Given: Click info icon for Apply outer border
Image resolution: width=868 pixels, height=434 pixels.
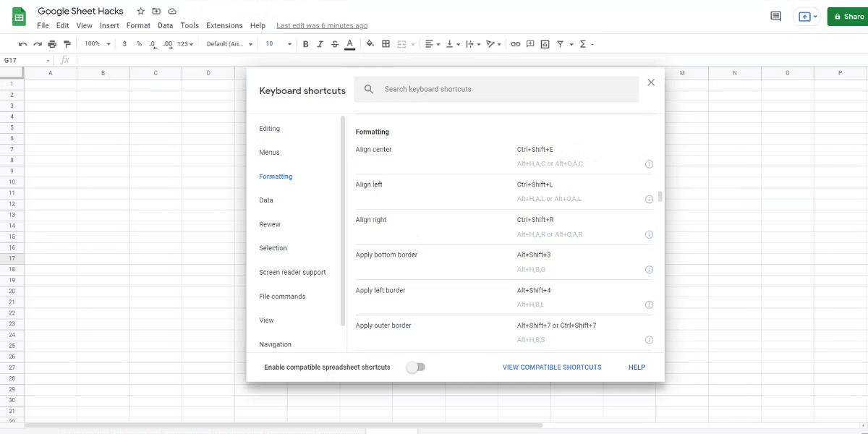Looking at the screenshot, I should [649, 340].
